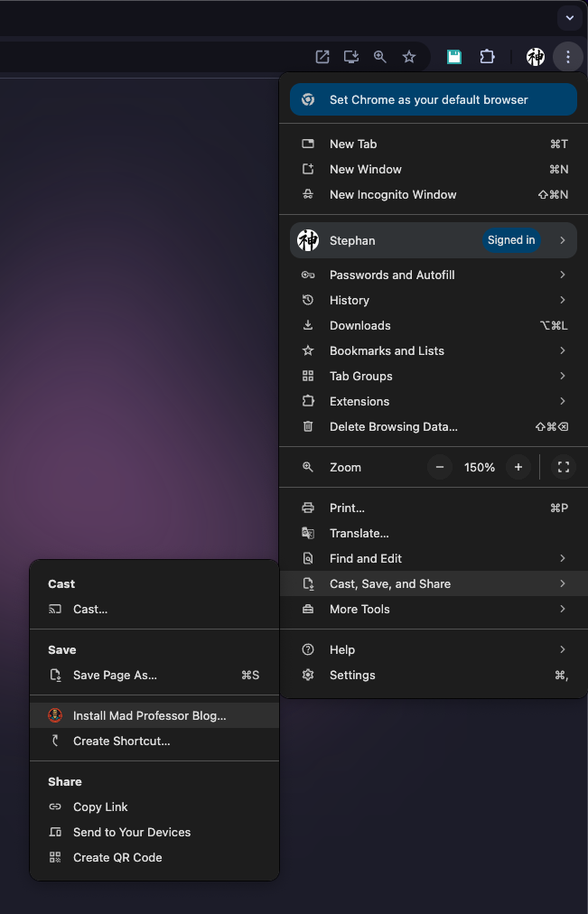Click the Translate icon
This screenshot has width=588, height=914.
[308, 534]
